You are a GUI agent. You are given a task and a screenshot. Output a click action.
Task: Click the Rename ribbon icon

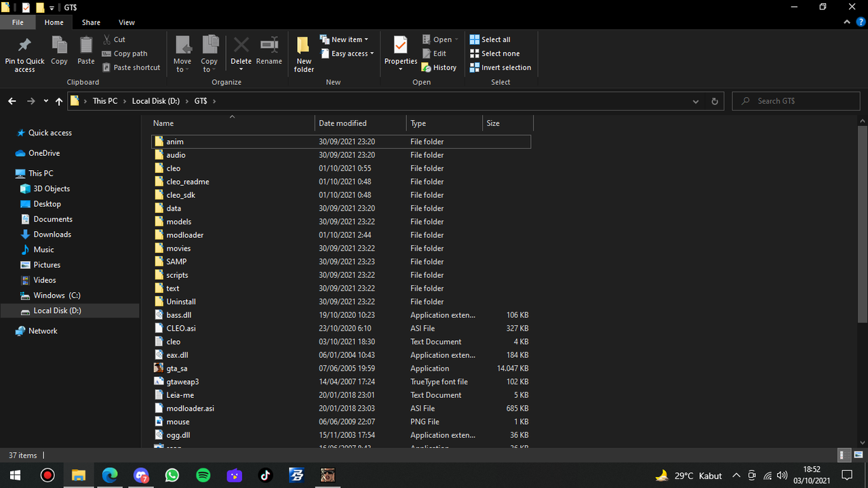pyautogui.click(x=269, y=45)
